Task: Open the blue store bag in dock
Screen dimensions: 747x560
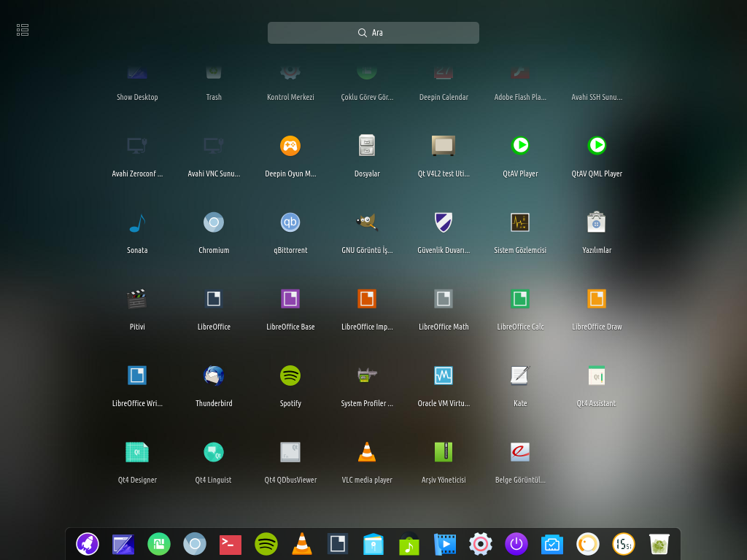Action: click(x=373, y=544)
